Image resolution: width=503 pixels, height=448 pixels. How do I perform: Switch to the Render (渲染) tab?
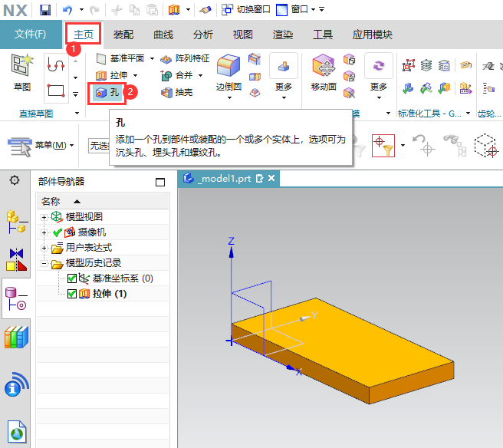283,35
